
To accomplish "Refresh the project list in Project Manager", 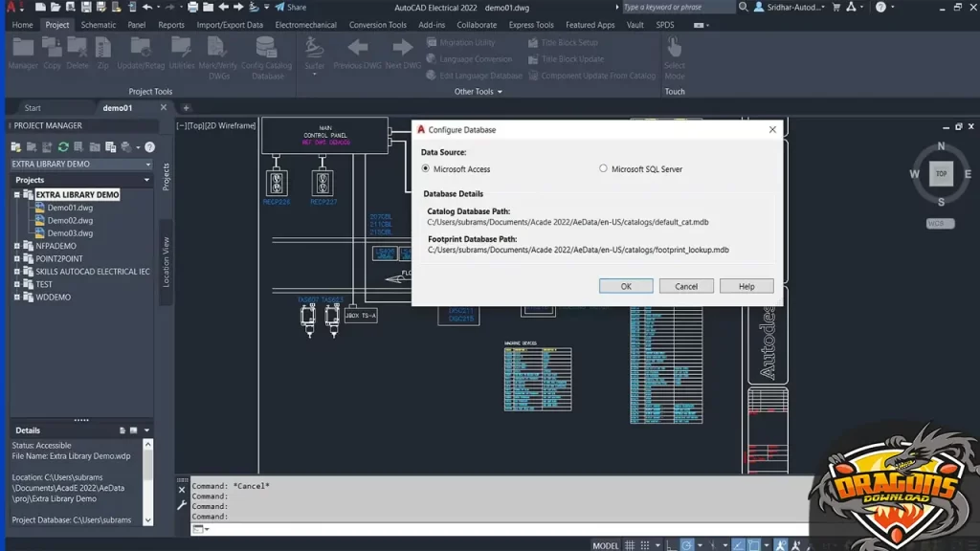I will click(62, 147).
